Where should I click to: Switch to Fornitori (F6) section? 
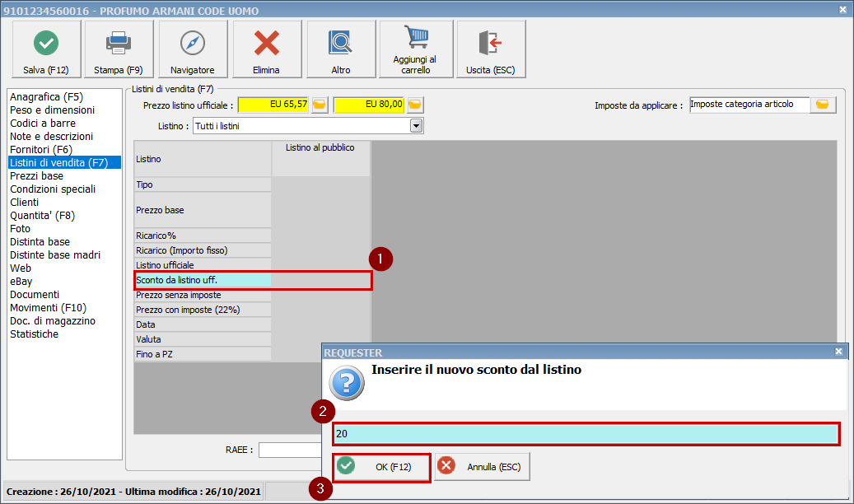(41, 149)
